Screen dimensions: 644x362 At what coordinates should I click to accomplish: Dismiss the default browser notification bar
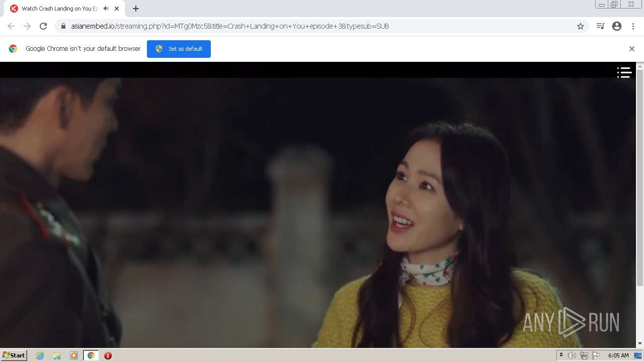click(x=632, y=49)
